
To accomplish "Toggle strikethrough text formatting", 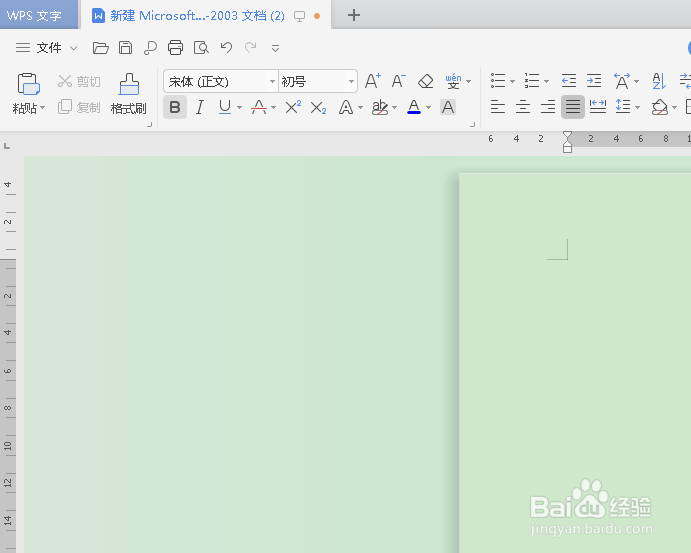I will [259, 107].
